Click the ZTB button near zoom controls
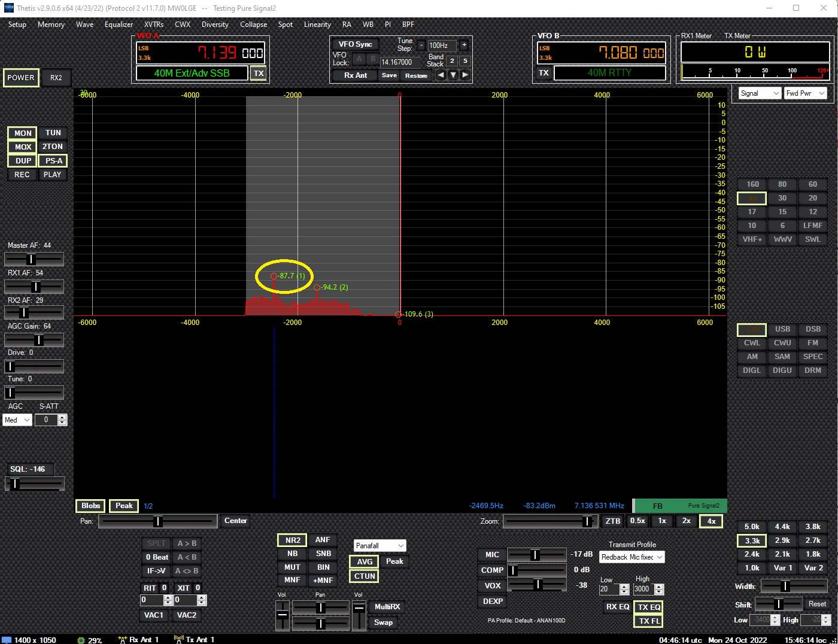 [x=612, y=521]
